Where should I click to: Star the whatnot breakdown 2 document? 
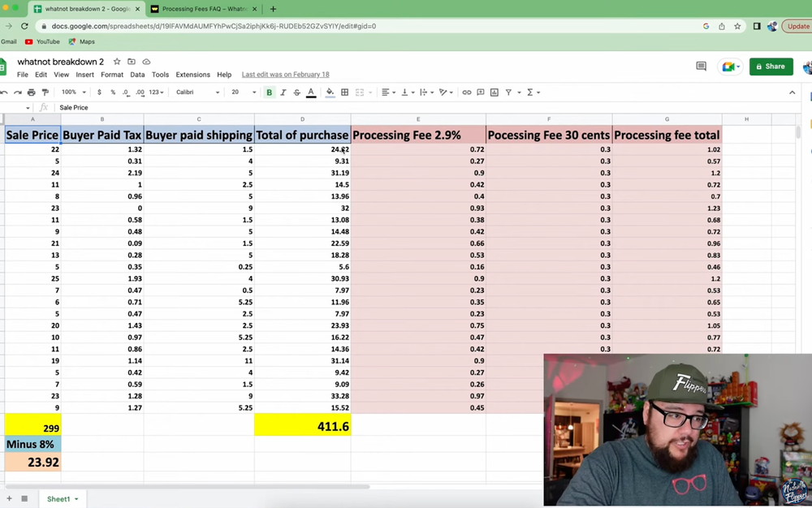click(x=117, y=62)
